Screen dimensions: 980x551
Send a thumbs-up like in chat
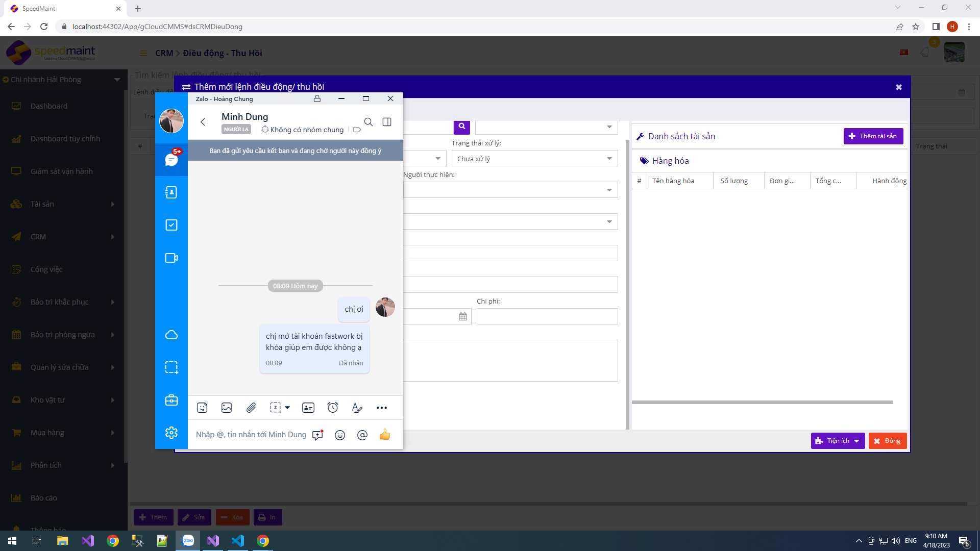pyautogui.click(x=385, y=435)
